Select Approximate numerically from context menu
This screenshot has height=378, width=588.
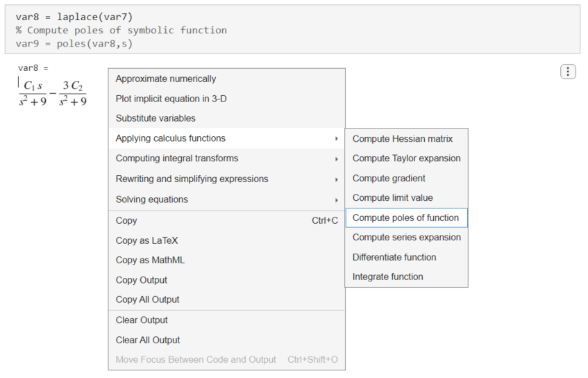pos(166,79)
